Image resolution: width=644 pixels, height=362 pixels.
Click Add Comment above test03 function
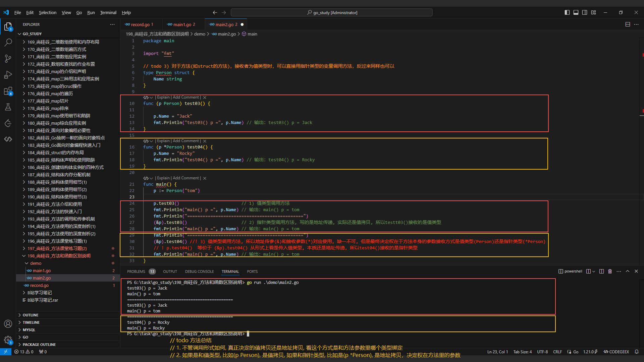point(186,97)
